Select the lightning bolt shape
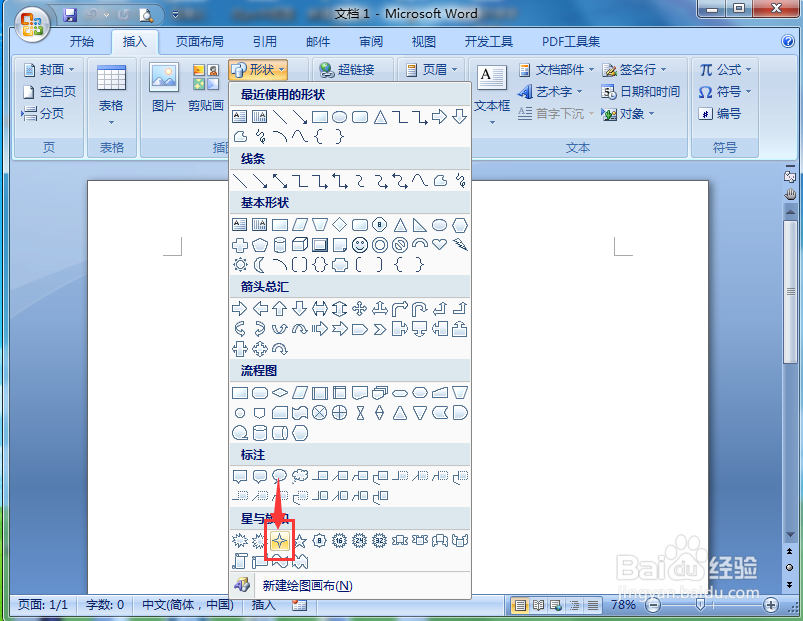 (460, 245)
